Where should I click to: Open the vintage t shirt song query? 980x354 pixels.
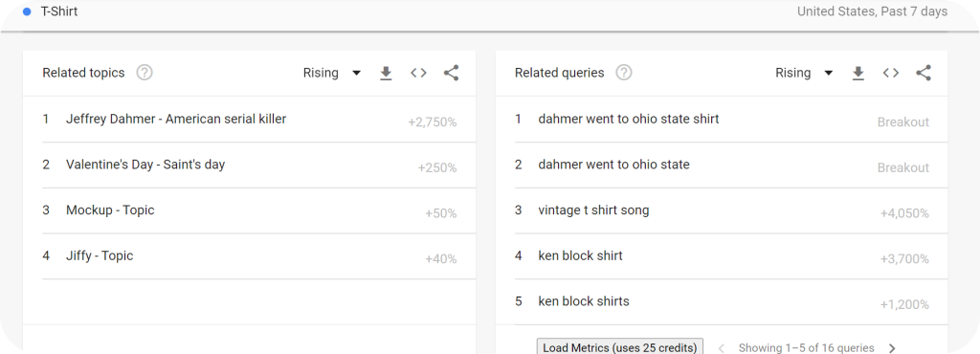coord(722,210)
